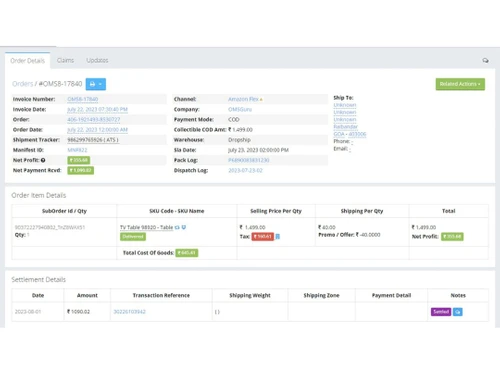Click the Net Profit badge in Total column
Image resolution: width=500 pixels, height=375 pixels.
452,237
